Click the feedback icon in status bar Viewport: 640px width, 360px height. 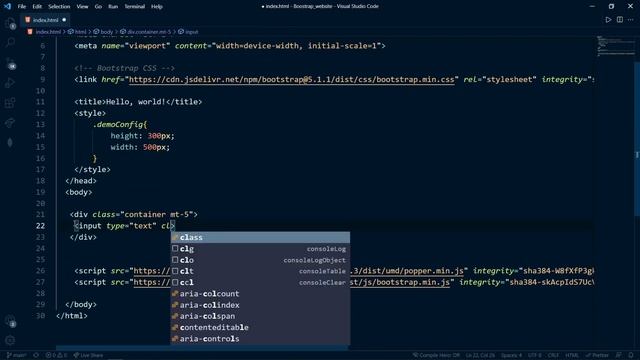pos(619,355)
